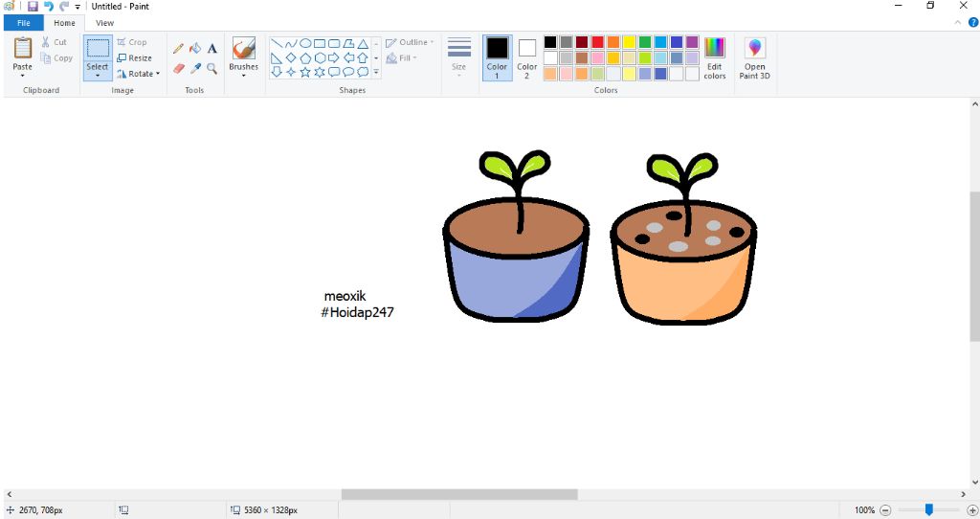Activate Color 1 foreground selector

(497, 57)
